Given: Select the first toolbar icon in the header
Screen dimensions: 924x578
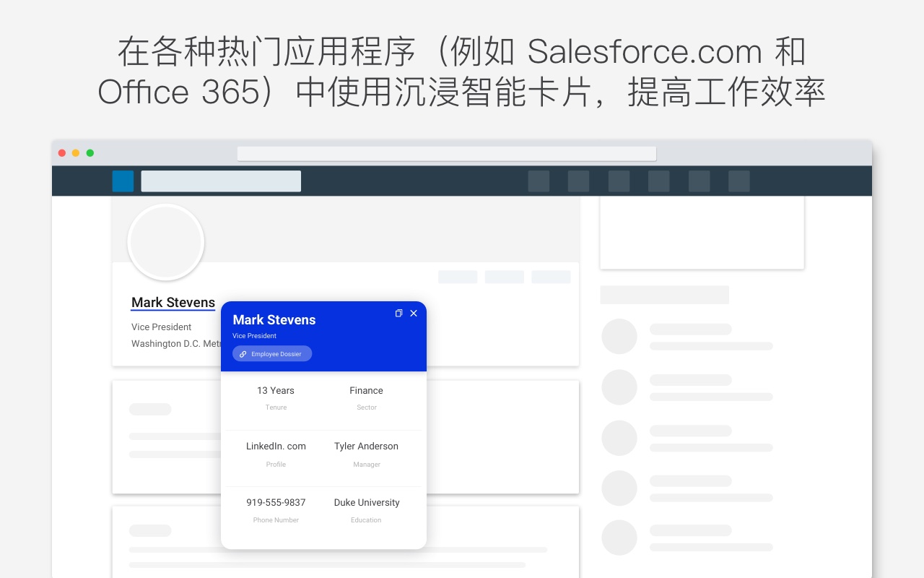Looking at the screenshot, I should [539, 181].
